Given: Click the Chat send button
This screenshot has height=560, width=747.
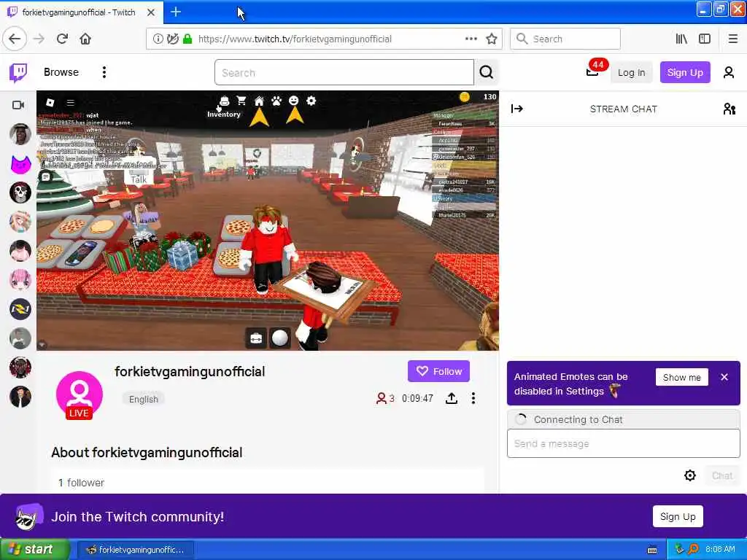Looking at the screenshot, I should (722, 475).
